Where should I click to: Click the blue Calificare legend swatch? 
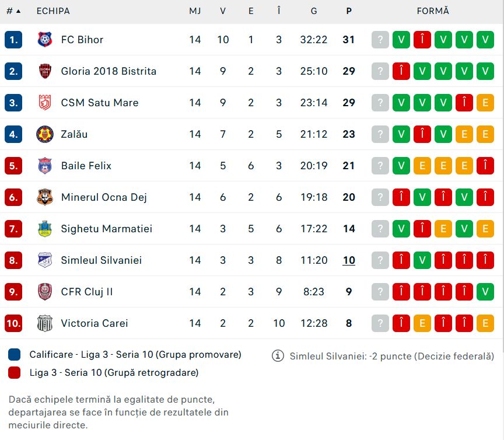pyautogui.click(x=15, y=355)
